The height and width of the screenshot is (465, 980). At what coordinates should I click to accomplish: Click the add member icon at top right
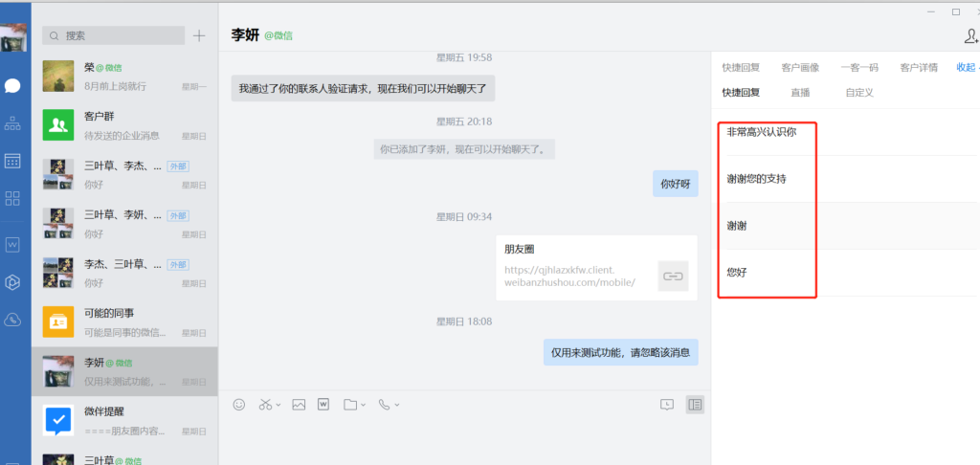click(x=971, y=36)
